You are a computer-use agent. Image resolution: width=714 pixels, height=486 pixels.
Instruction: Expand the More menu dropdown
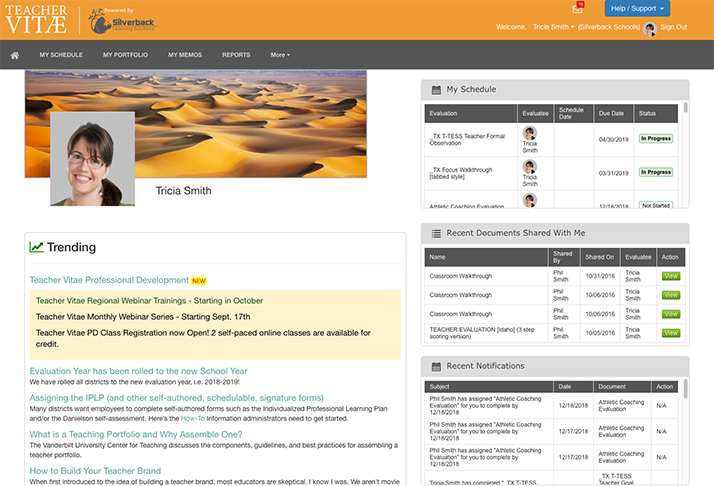[x=280, y=54]
